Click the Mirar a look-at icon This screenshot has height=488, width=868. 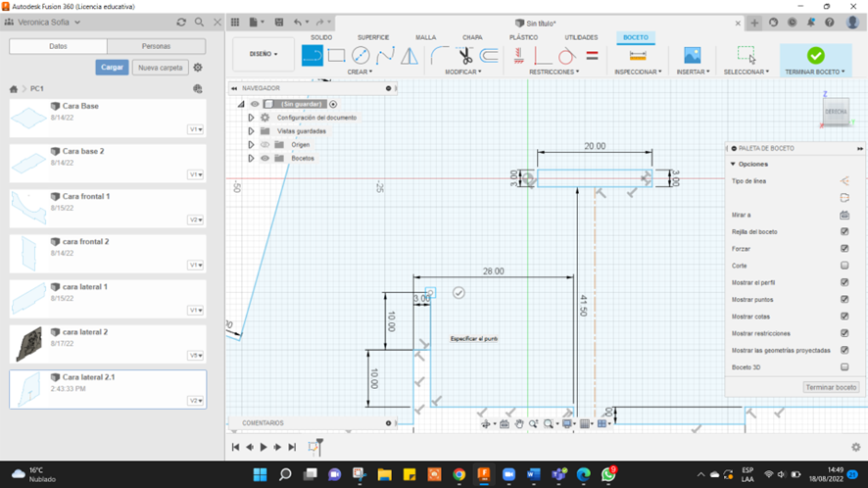(x=844, y=215)
